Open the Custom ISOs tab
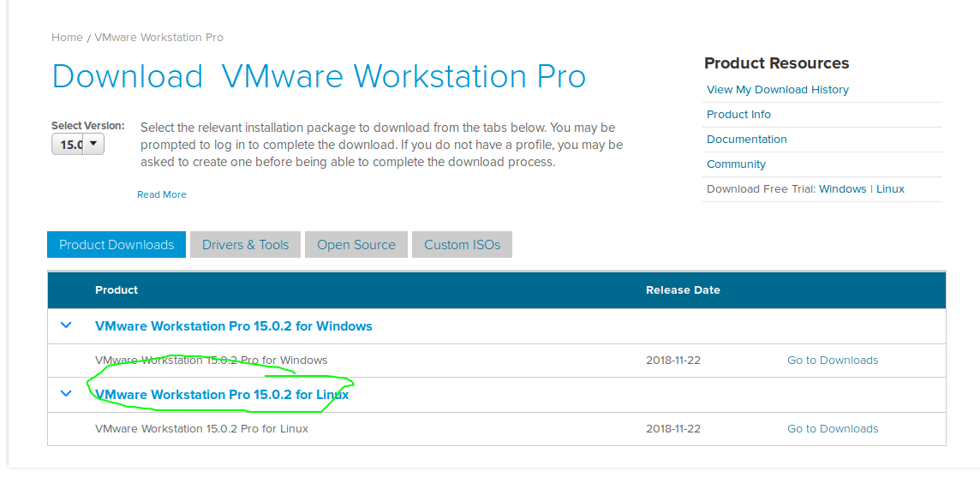Screen dimensions: 980x495 coord(462,244)
